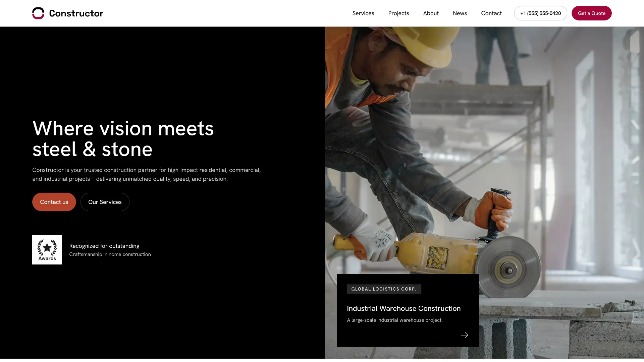
Task: Click the Global Logistics Corp. tag
Action: (x=384, y=289)
